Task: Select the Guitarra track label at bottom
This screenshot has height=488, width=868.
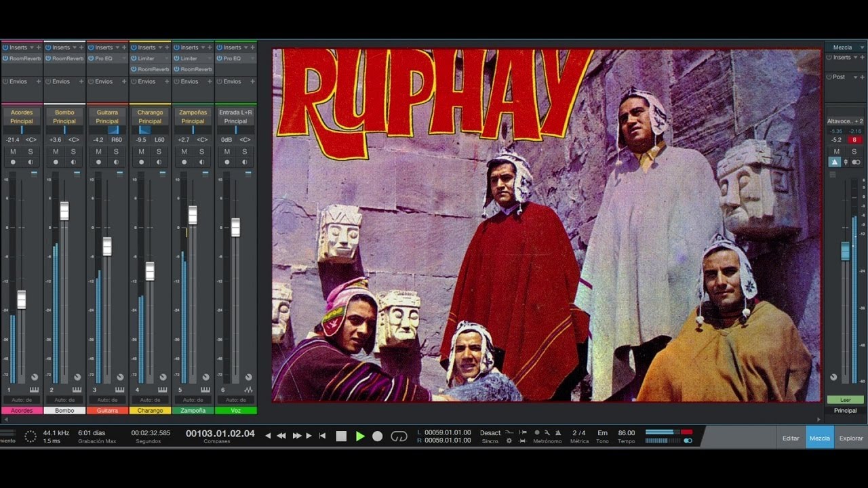Action: click(x=107, y=410)
